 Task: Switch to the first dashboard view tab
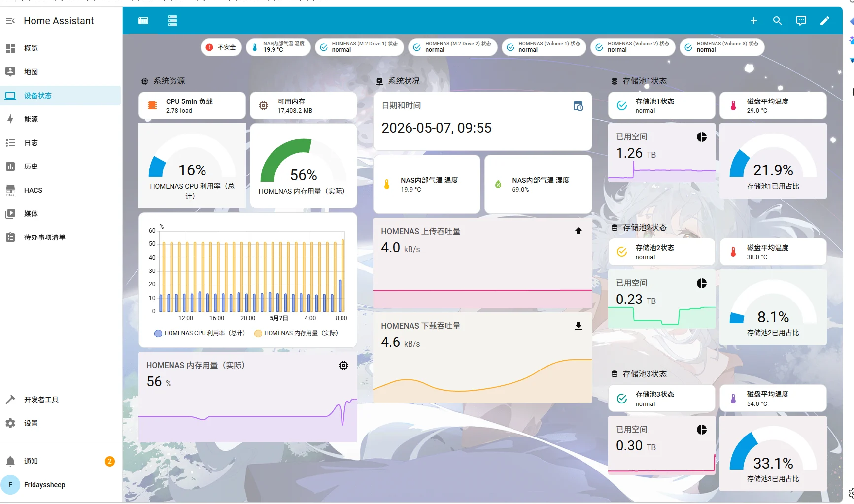[143, 21]
